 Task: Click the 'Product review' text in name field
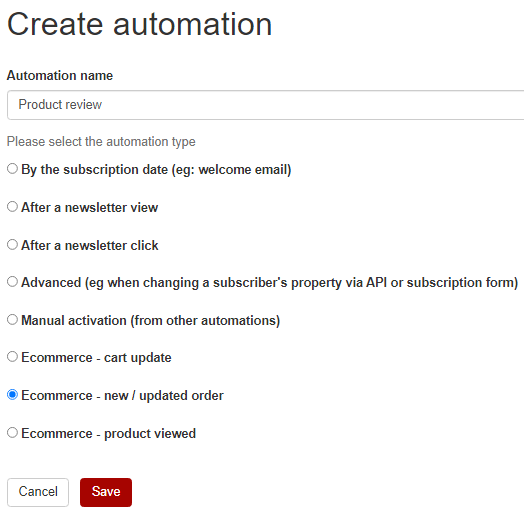60,105
